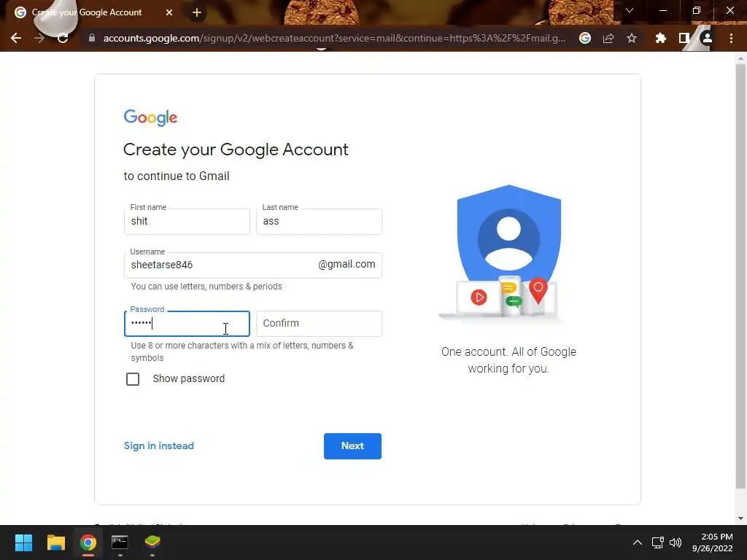Edit the Last name field
747x560 pixels.
[x=320, y=222]
